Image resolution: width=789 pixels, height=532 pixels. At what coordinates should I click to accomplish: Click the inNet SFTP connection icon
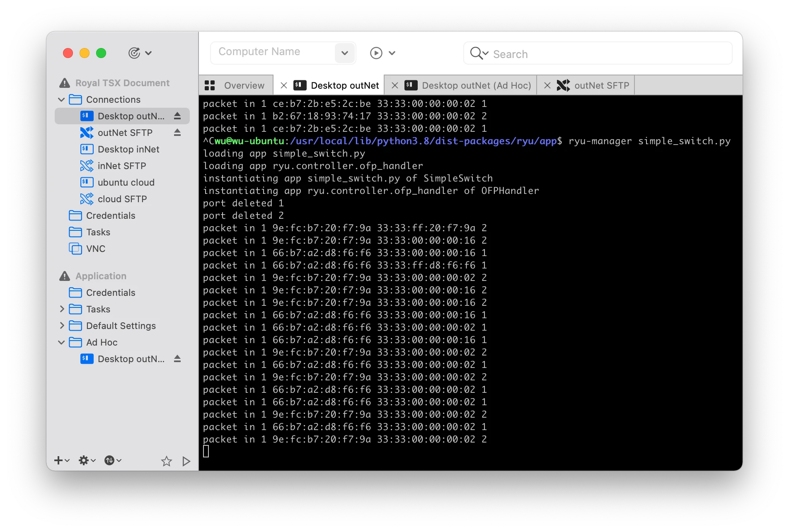click(86, 166)
